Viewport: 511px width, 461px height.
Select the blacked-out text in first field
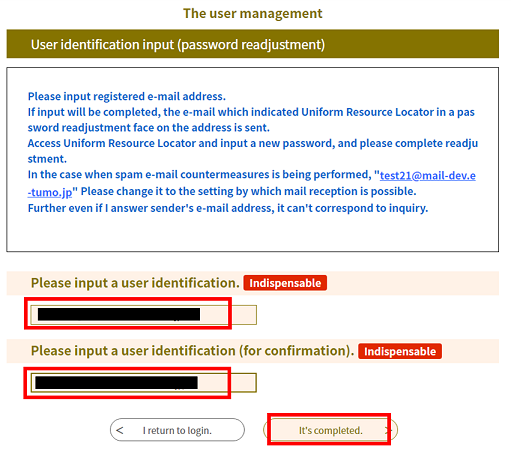119,314
